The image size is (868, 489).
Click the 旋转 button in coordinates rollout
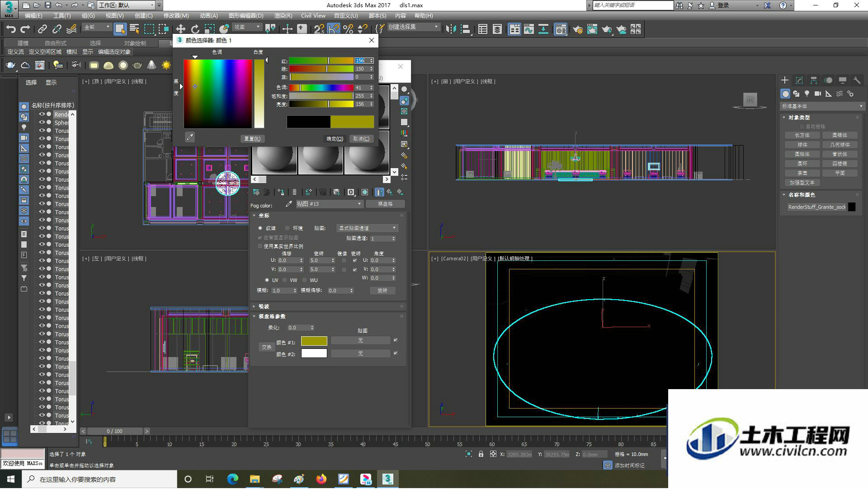[x=382, y=291]
